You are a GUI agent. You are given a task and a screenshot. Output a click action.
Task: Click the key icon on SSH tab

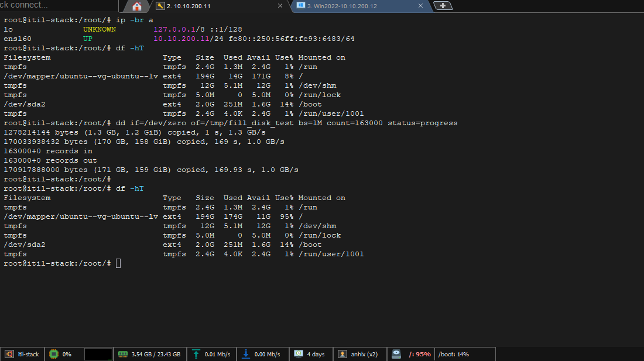pyautogui.click(x=159, y=6)
